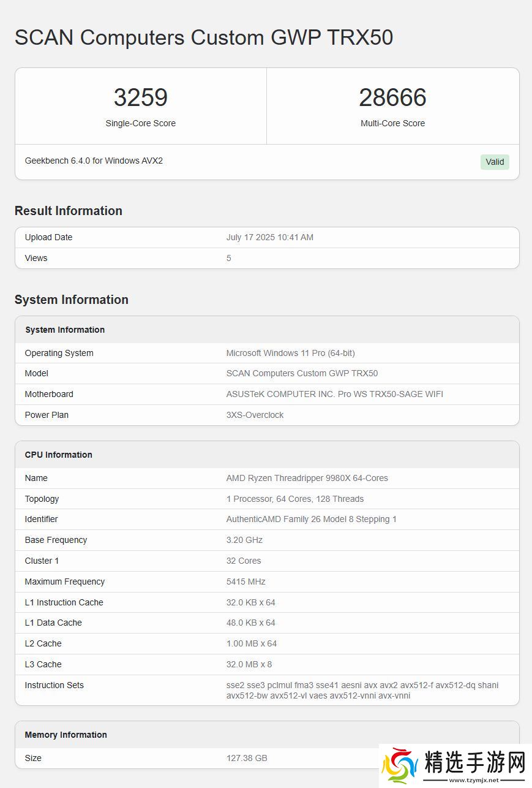Click the green Valid badge
Viewport: 532px width, 788px height.
point(495,162)
